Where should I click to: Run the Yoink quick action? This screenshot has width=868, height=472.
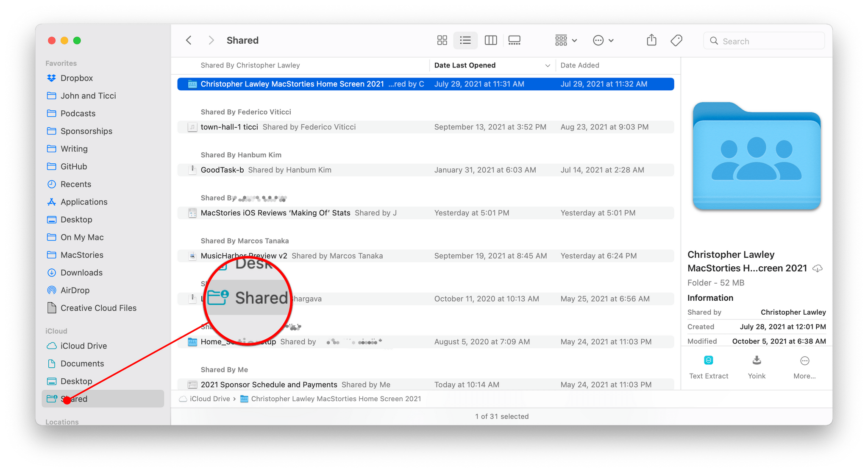(757, 367)
